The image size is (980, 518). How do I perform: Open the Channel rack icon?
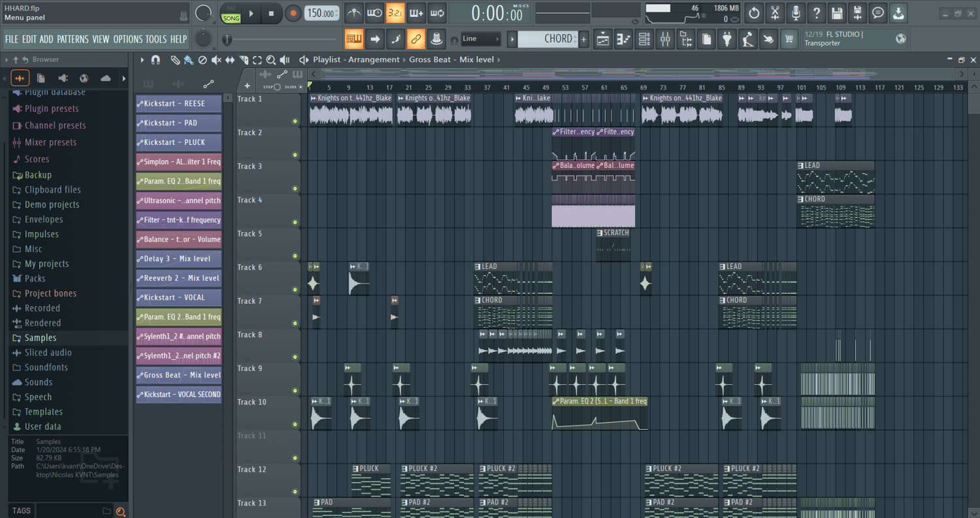tap(644, 39)
